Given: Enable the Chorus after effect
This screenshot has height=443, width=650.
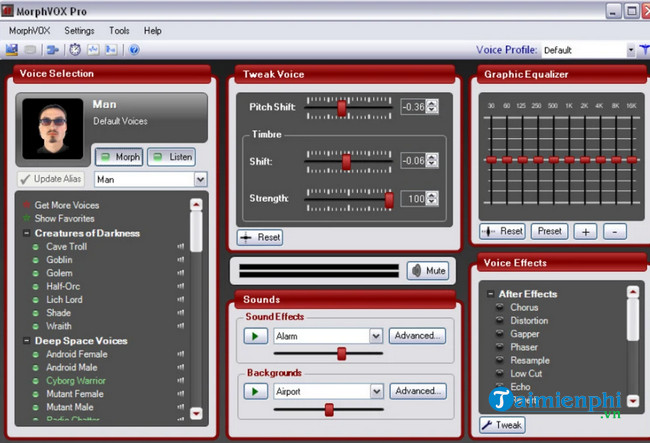Looking at the screenshot, I should coord(500,307).
